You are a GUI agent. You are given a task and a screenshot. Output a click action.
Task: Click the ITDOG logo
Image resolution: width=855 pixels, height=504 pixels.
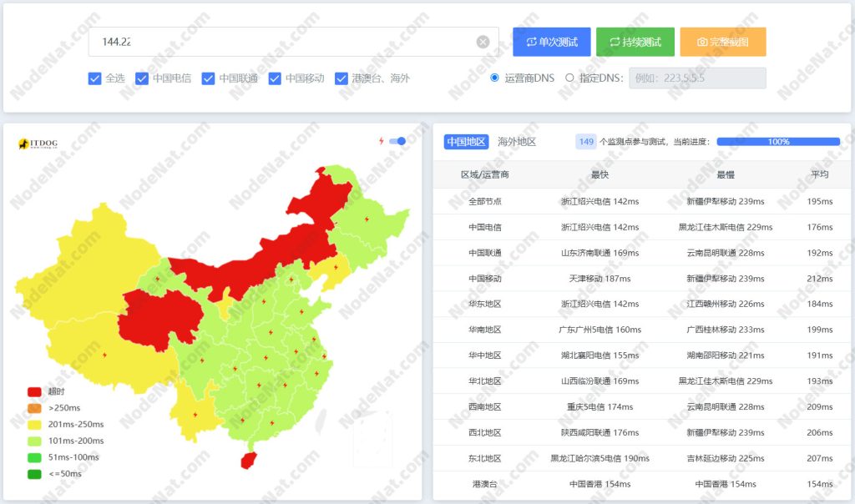pyautogui.click(x=38, y=144)
